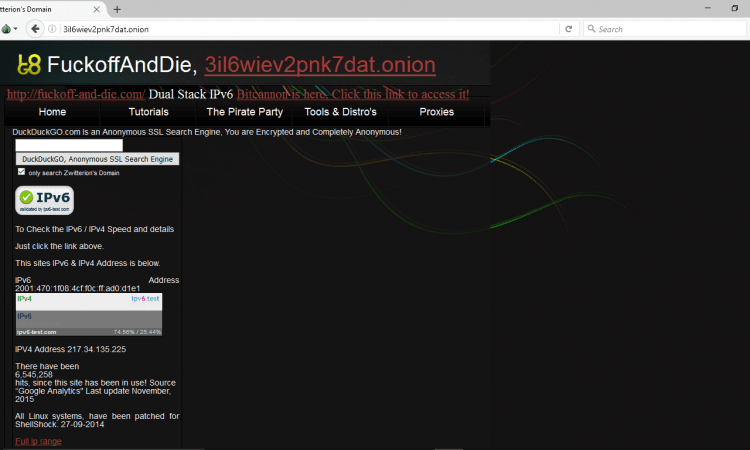
Task: Click DuckDuckGO Anonymous SSL Search Engine button
Action: point(98,159)
